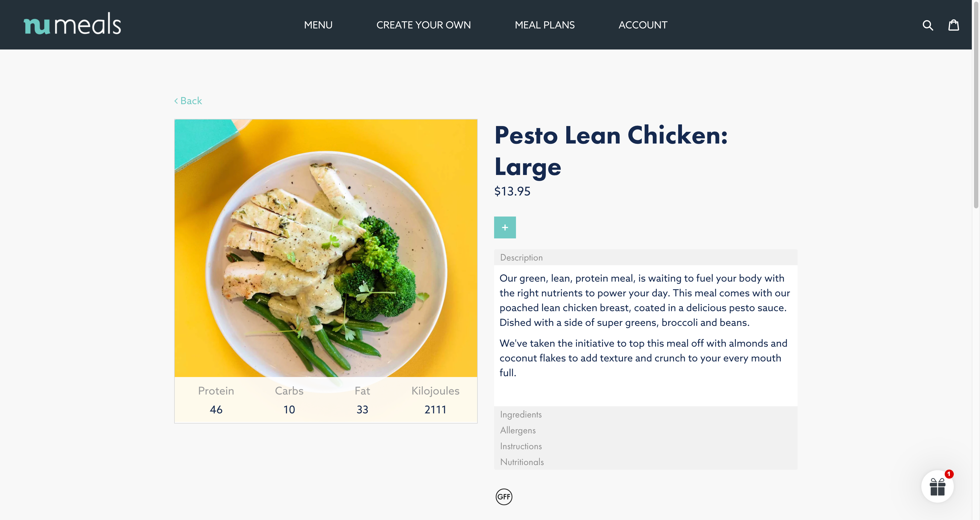Expand the Nutritionals section
Viewport: 980px width, 520px height.
[x=522, y=462]
